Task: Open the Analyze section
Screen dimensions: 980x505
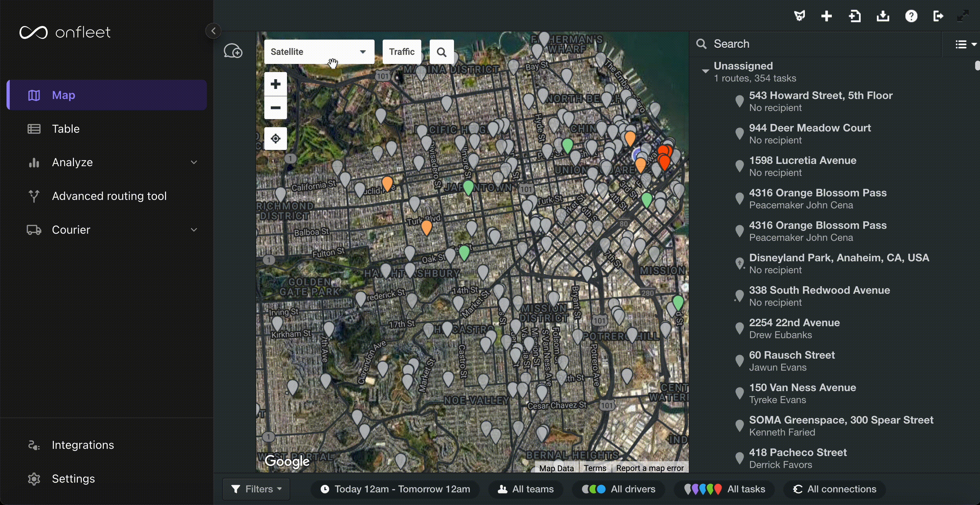Action: [x=107, y=162]
